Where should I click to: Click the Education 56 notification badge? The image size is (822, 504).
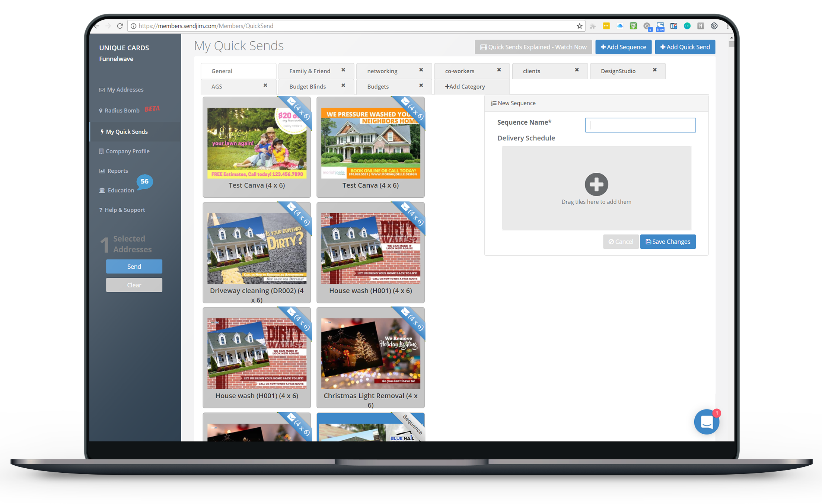[x=144, y=182]
